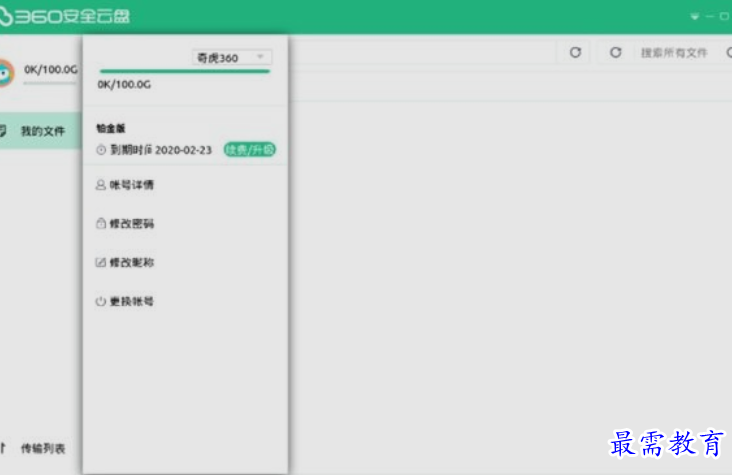This screenshot has height=475, width=732.
Task: Click the first refresh icon in toolbar
Action: (575, 52)
